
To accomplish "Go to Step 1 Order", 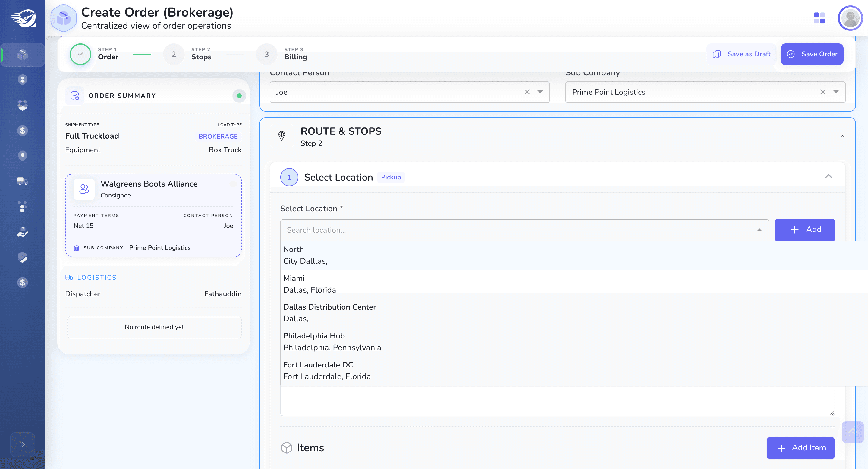I will [94, 54].
